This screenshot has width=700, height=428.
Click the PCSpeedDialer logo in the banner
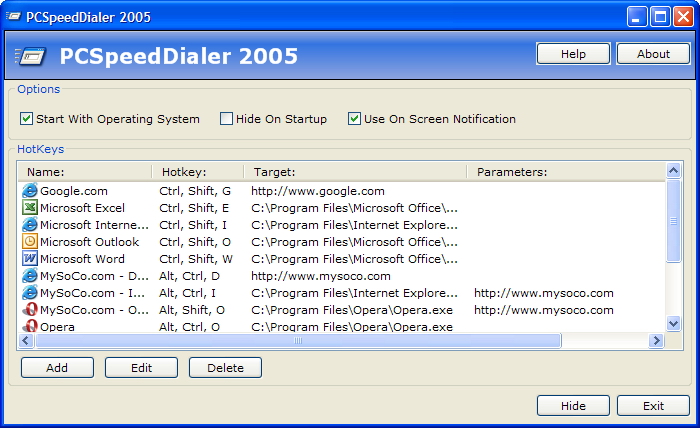pyautogui.click(x=30, y=56)
